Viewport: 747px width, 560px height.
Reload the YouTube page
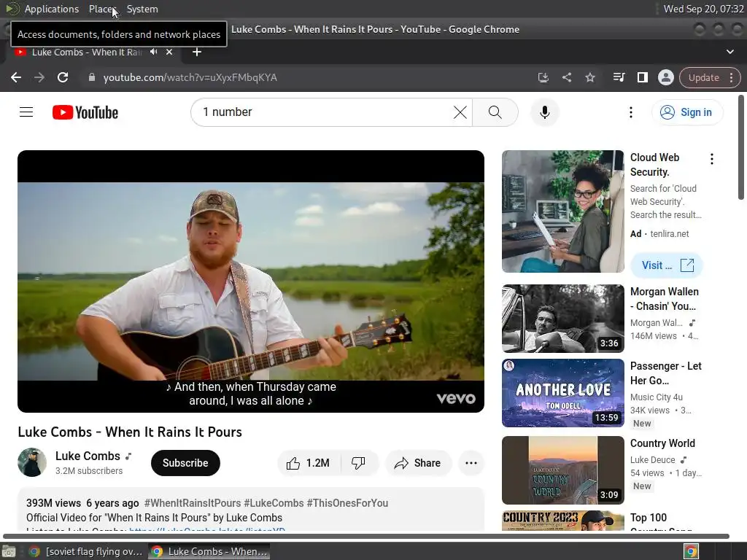pos(63,77)
